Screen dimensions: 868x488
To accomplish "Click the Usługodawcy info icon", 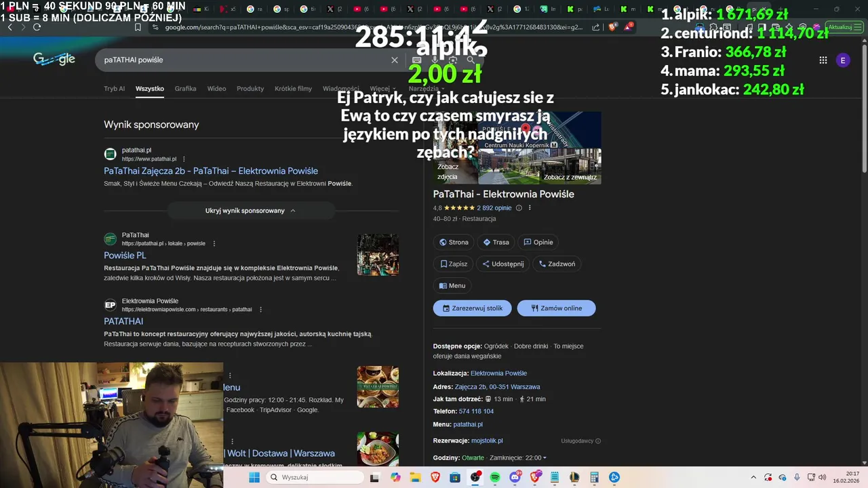I will (x=598, y=441).
